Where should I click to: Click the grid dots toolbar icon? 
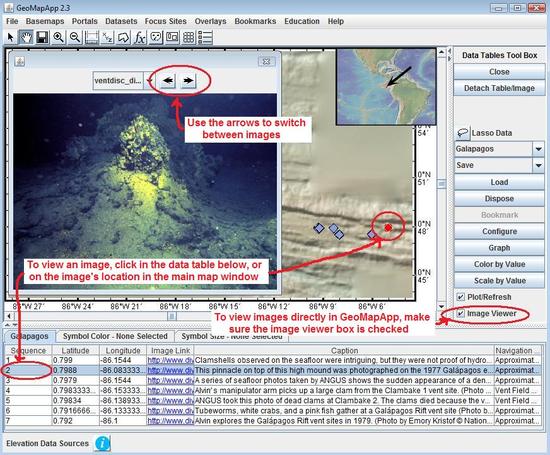pos(188,37)
